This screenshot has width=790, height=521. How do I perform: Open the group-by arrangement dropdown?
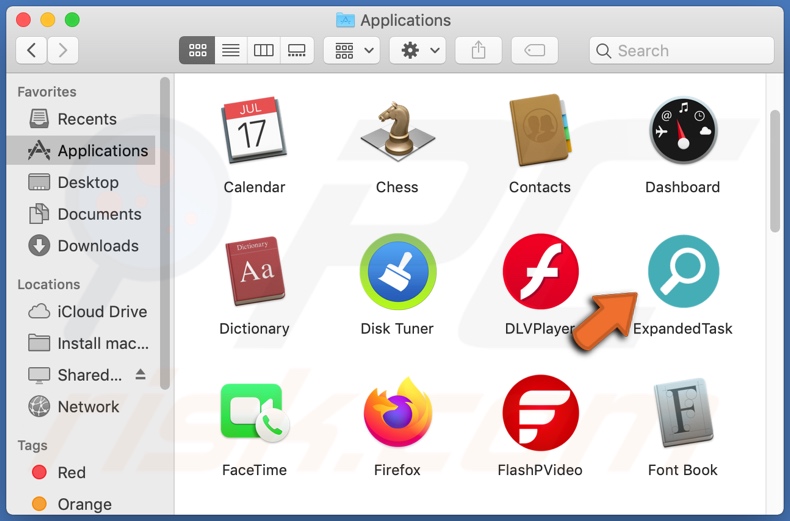pyautogui.click(x=352, y=50)
